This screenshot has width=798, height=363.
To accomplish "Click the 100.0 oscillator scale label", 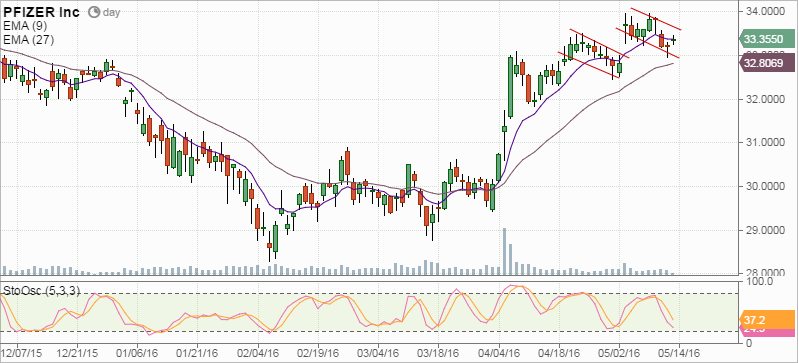I will point(760,281).
